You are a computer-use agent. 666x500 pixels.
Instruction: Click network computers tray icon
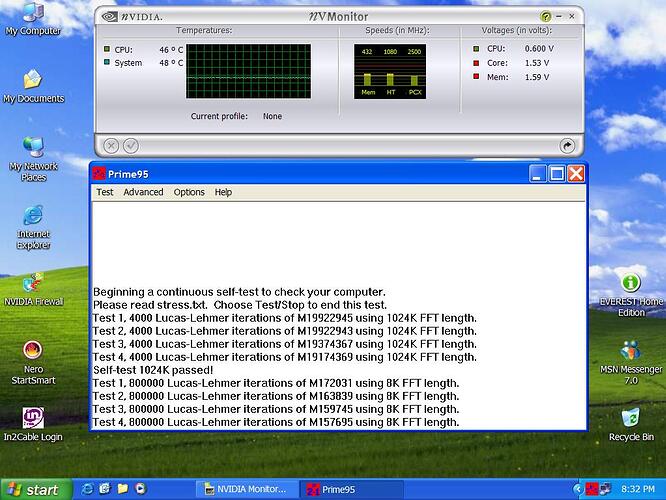click(x=605, y=489)
